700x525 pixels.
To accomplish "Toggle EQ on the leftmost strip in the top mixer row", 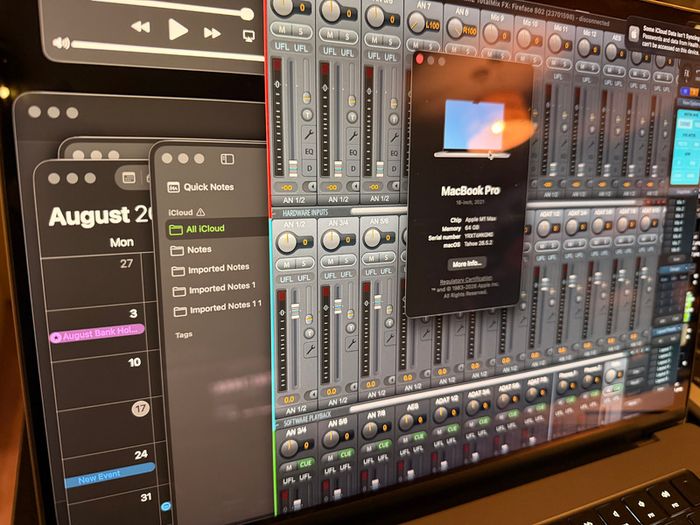I will pyautogui.click(x=308, y=152).
